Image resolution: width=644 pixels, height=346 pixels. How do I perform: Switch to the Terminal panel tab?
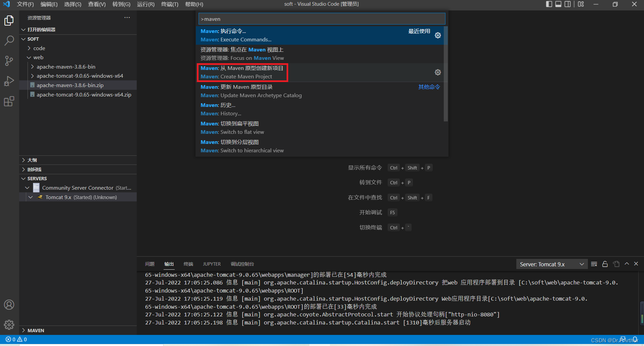188,264
